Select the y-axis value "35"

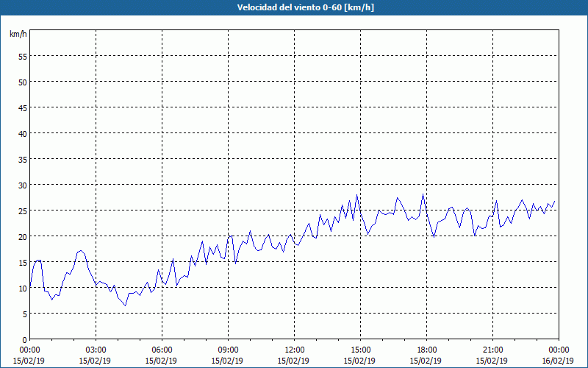pyautogui.click(x=23, y=159)
